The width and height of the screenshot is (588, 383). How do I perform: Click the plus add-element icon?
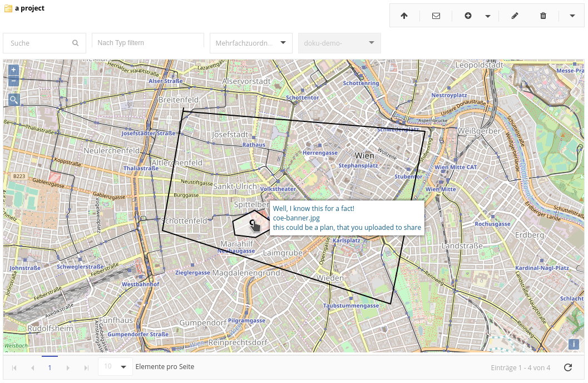(x=468, y=16)
